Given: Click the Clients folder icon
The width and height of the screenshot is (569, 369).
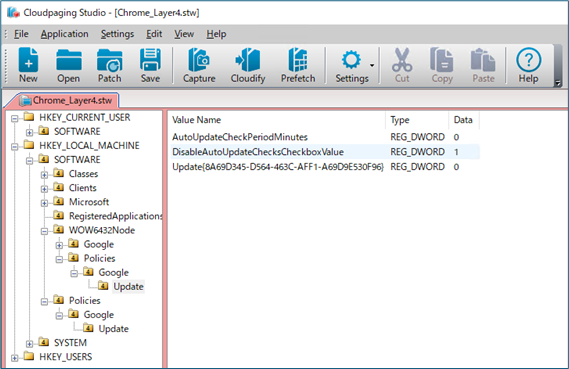Looking at the screenshot, I should coord(58,187).
